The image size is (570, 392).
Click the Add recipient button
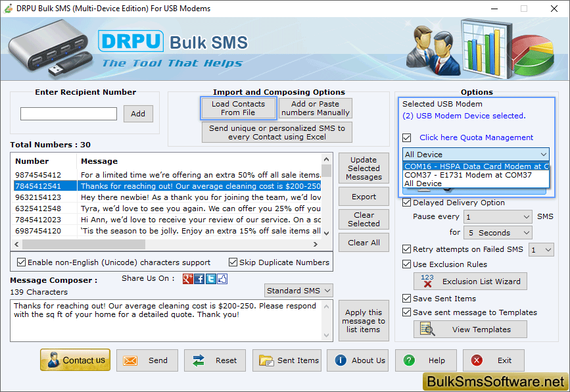pyautogui.click(x=138, y=114)
